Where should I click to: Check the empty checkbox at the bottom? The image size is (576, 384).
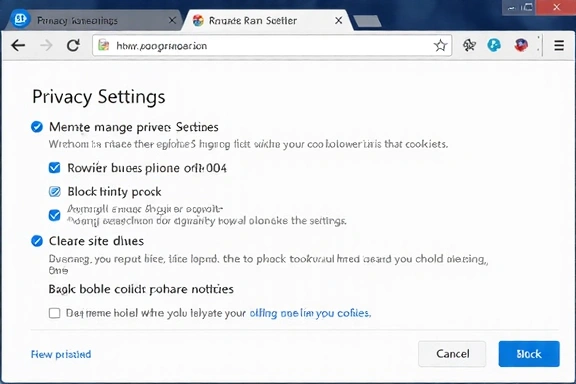pos(54,313)
